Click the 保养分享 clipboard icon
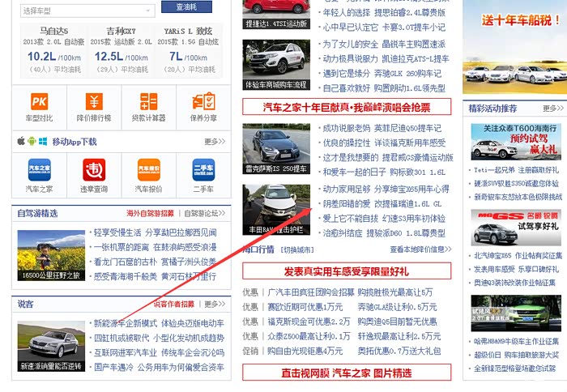This screenshot has height=392, width=567. [x=203, y=102]
